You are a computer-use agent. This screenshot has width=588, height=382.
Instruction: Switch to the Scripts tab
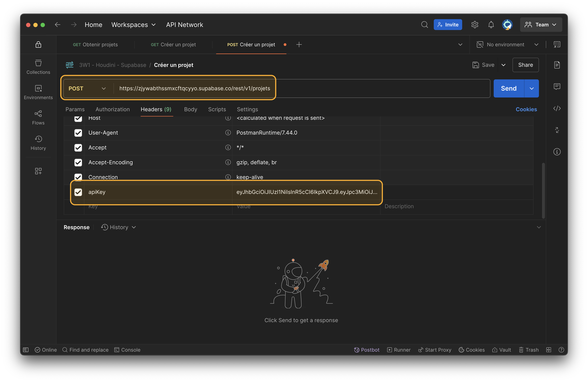[x=217, y=109]
